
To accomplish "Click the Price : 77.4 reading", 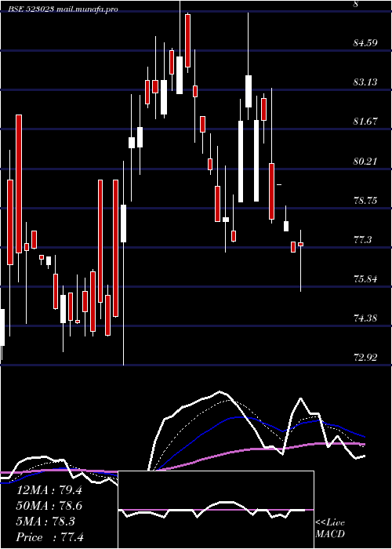I will coord(49,537).
